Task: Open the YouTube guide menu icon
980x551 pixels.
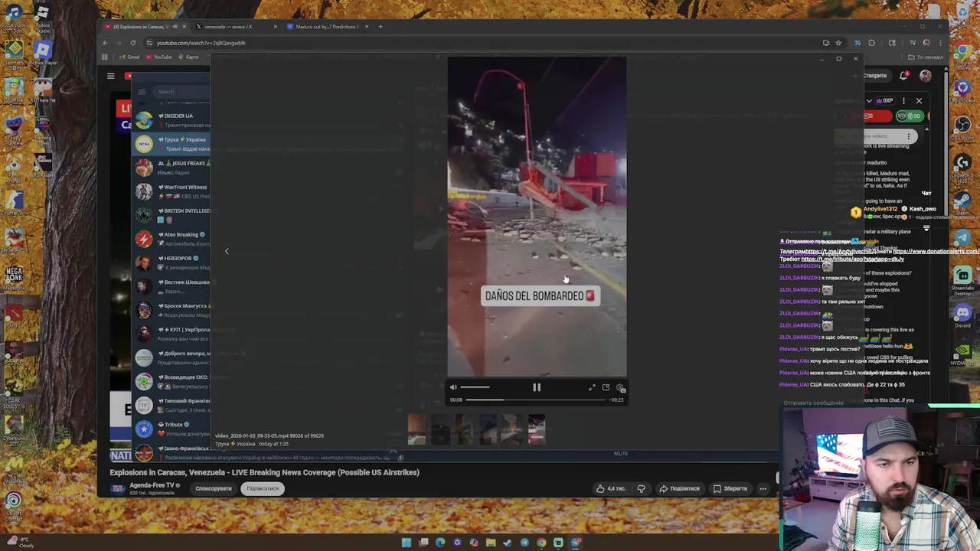Action: tap(111, 76)
